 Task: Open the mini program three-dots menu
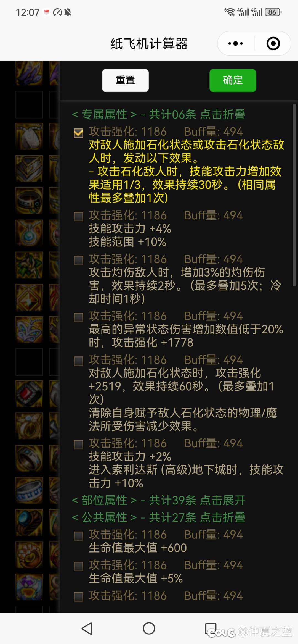[x=235, y=43]
